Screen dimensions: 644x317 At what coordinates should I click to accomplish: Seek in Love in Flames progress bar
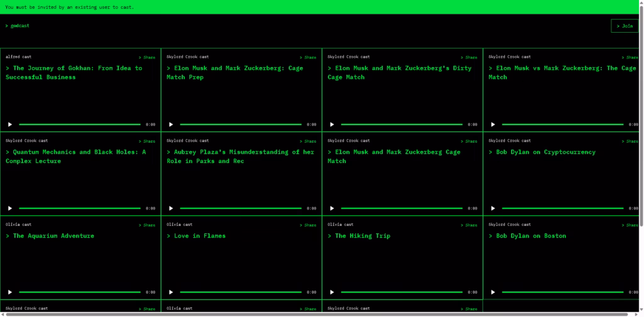click(241, 292)
